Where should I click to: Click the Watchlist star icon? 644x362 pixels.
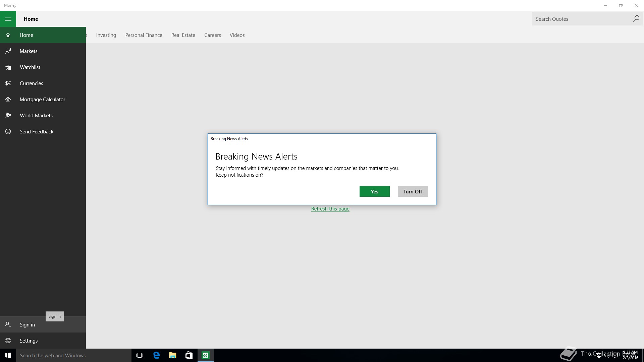point(8,67)
